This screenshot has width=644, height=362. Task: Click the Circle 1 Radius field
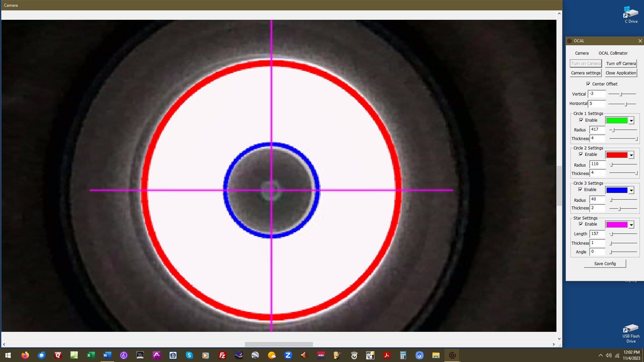598,129
